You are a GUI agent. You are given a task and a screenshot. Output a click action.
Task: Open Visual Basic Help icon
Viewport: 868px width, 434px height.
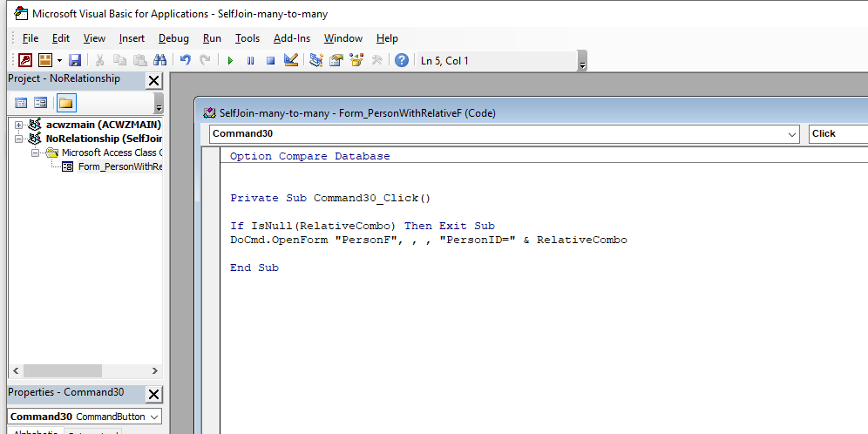[x=401, y=60]
